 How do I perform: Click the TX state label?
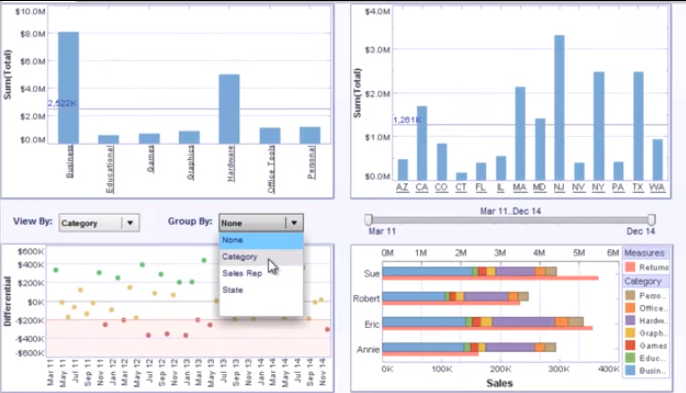[638, 187]
